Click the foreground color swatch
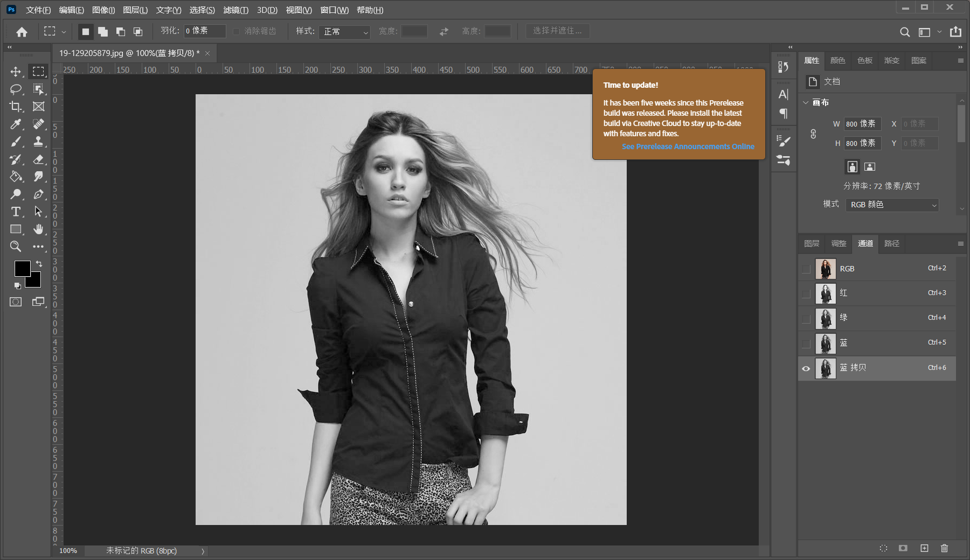The image size is (970, 560). pos(22,268)
